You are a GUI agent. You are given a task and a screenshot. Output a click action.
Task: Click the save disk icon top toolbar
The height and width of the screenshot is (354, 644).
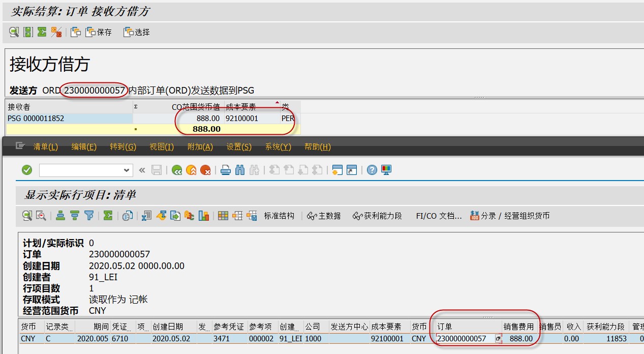coord(28,32)
